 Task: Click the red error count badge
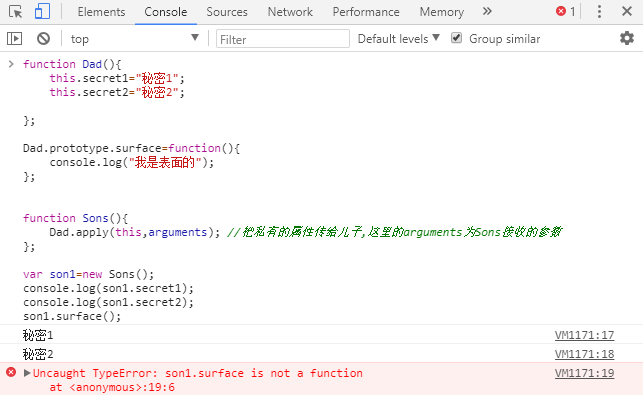click(x=566, y=11)
